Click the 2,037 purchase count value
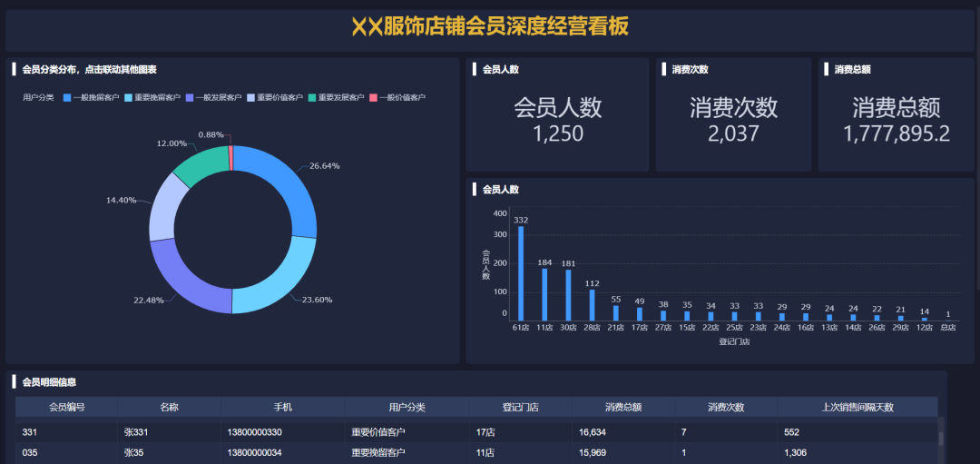Viewport: 980px width, 464px height. click(x=734, y=133)
